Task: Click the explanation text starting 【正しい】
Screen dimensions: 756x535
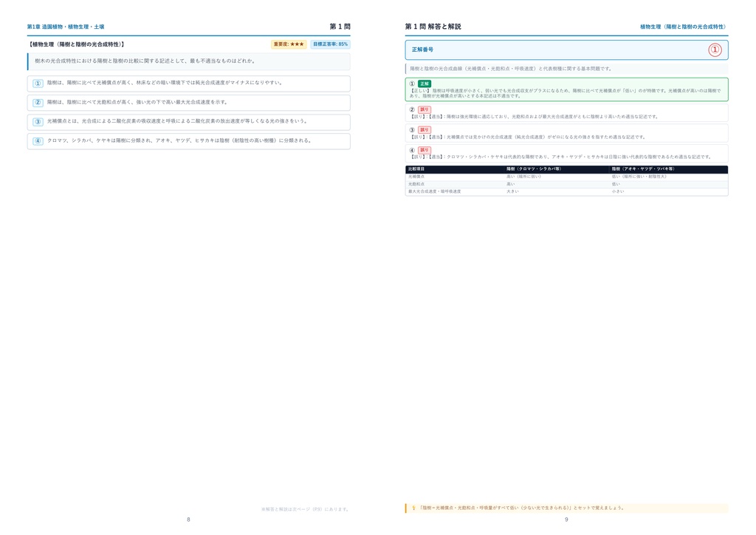Action: click(565, 93)
